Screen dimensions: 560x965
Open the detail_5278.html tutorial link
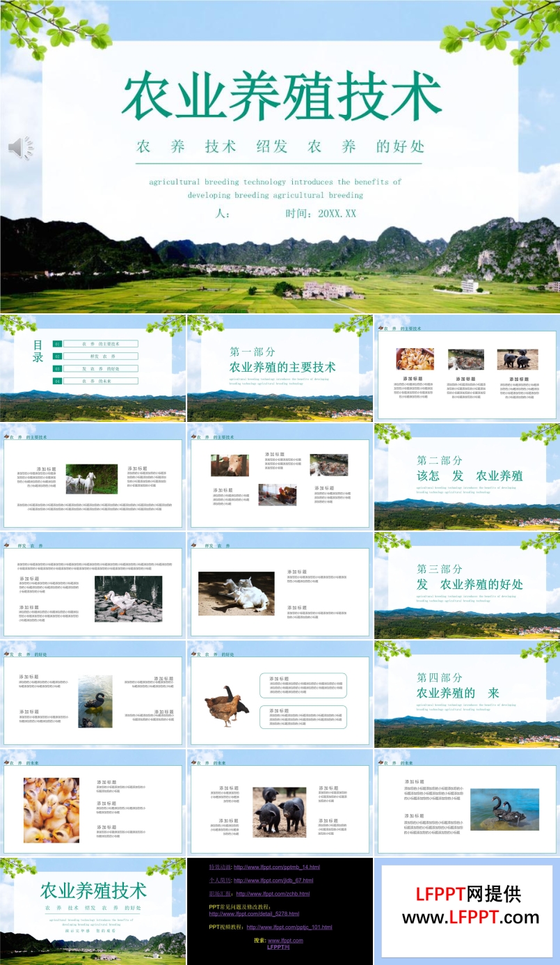coord(254,913)
